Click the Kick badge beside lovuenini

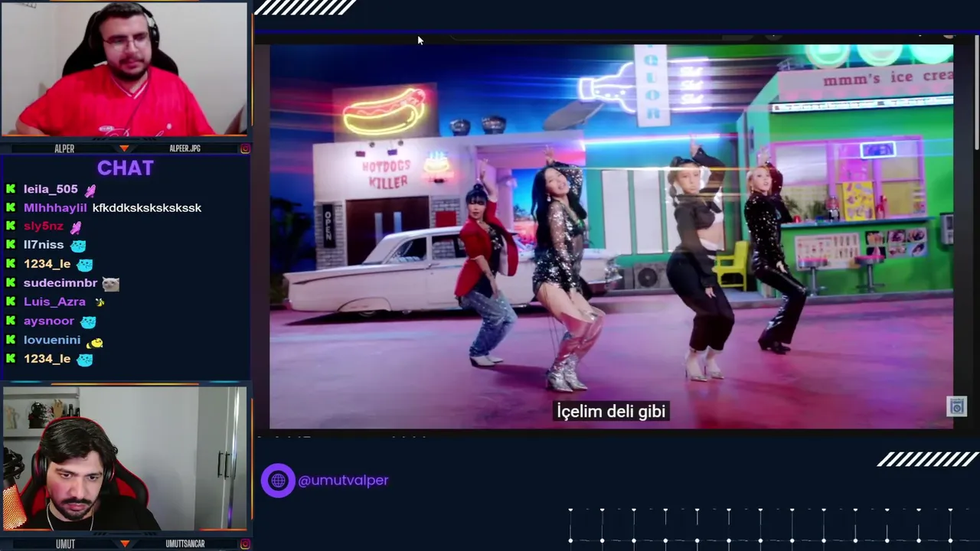click(11, 340)
